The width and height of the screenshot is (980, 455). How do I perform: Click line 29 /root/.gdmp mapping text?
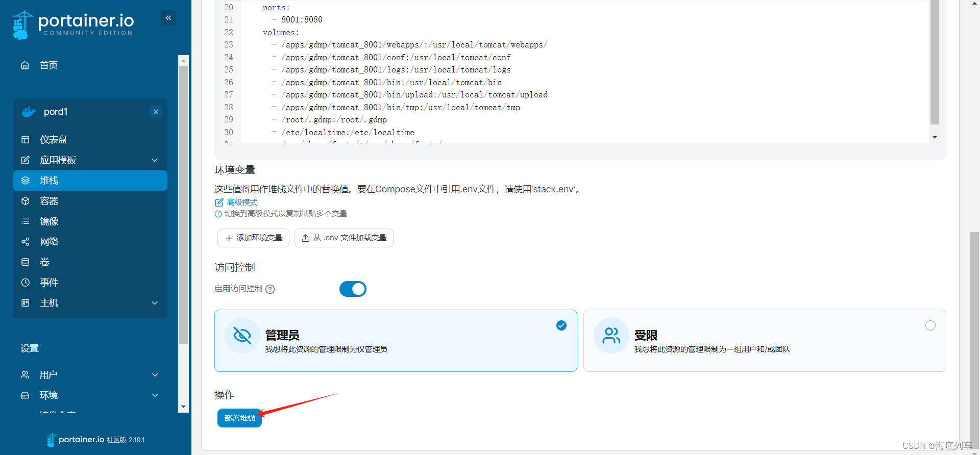(x=334, y=120)
